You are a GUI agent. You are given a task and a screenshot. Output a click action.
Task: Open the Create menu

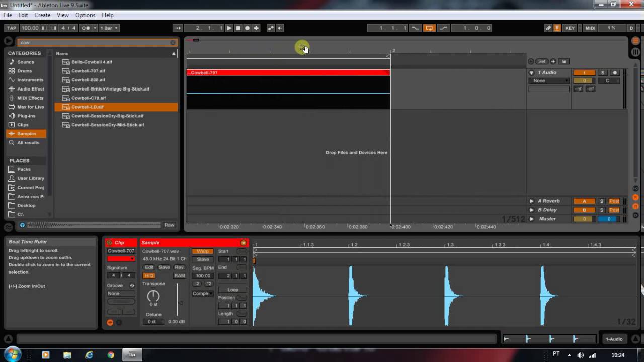click(x=42, y=15)
